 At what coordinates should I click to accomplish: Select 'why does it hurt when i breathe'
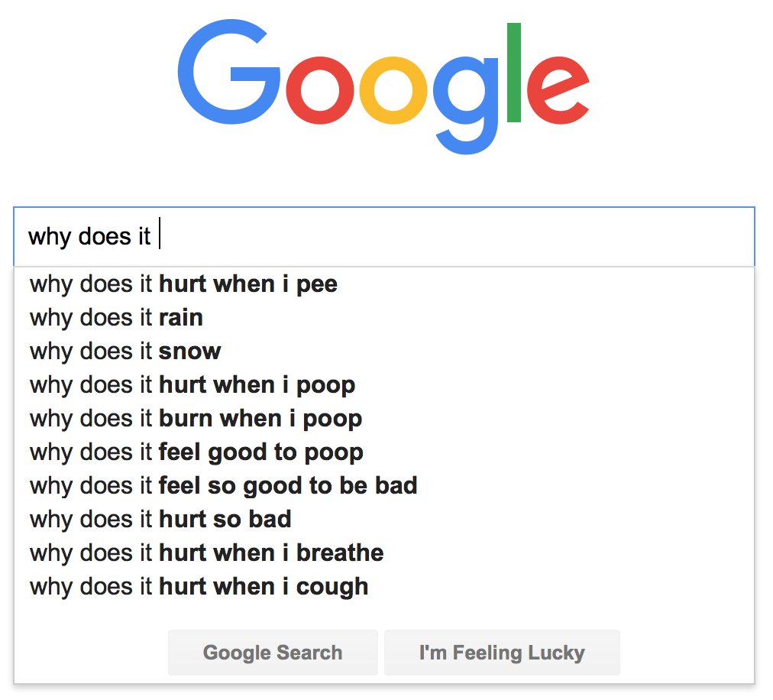(206, 553)
